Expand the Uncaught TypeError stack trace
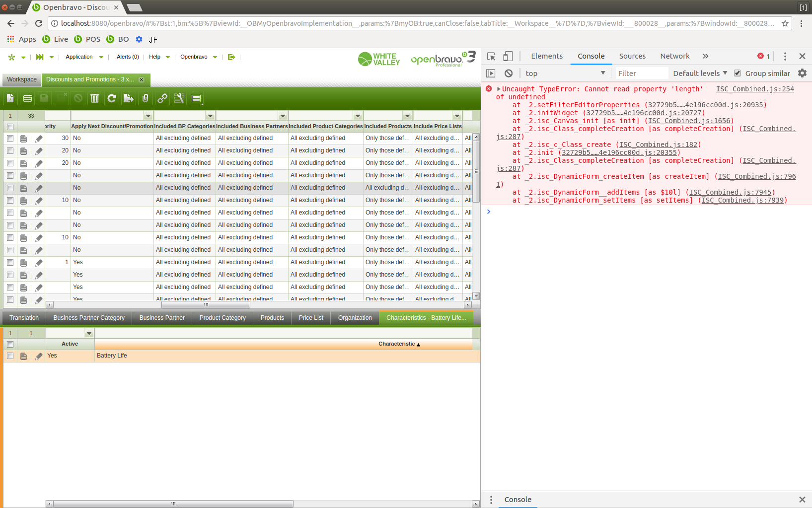Image resolution: width=812 pixels, height=508 pixels. click(499, 89)
